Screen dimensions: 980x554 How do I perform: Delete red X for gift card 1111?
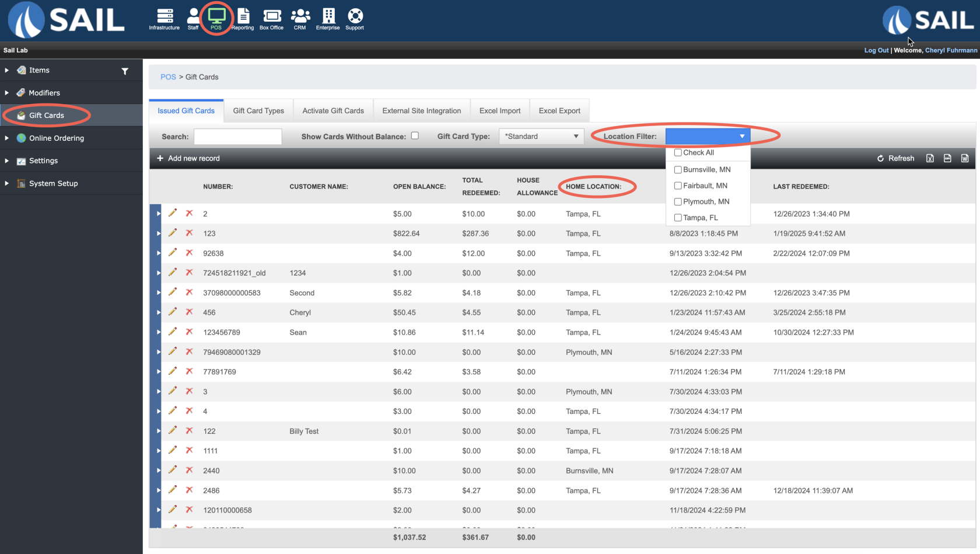(x=189, y=450)
